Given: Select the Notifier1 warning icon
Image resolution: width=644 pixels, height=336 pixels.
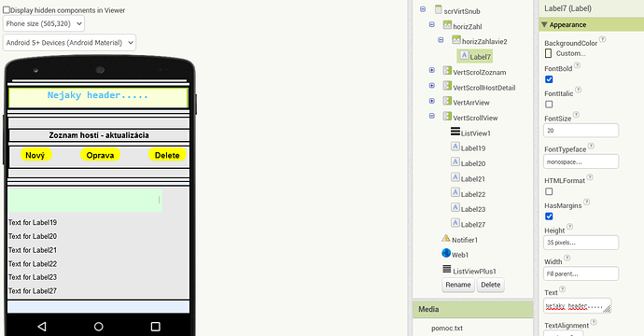Looking at the screenshot, I should [446, 238].
